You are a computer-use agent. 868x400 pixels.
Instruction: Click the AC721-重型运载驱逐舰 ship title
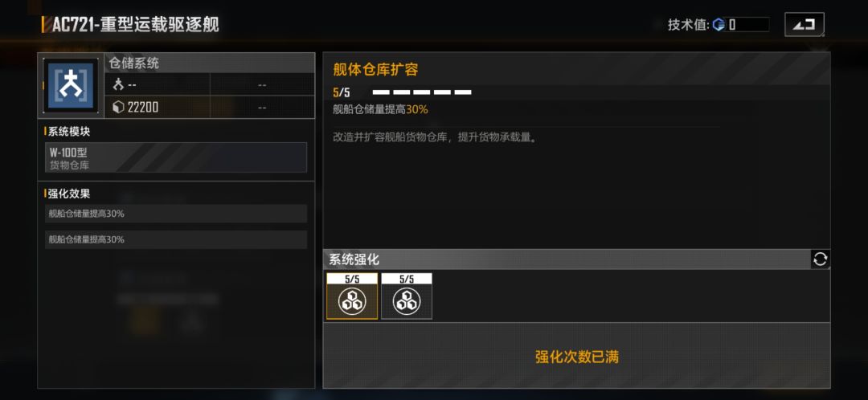[x=136, y=25]
